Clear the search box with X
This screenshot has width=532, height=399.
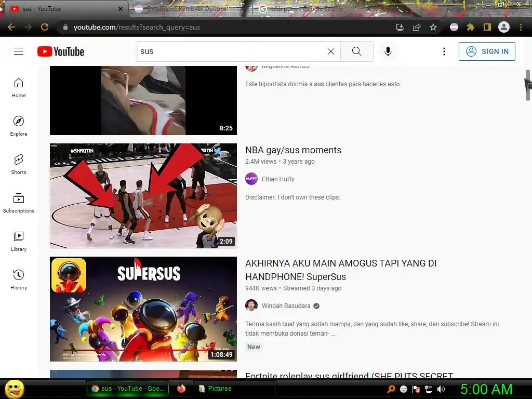331,51
